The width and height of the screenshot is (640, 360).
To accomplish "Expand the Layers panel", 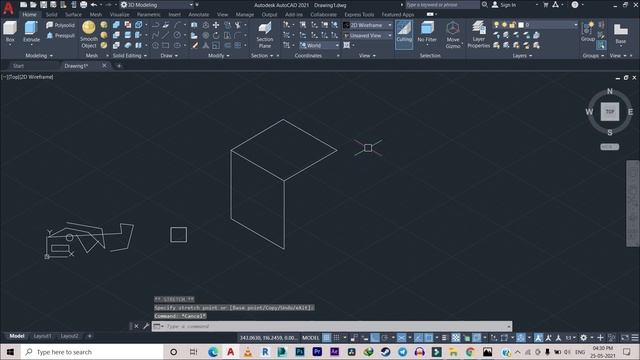I will coord(522,56).
